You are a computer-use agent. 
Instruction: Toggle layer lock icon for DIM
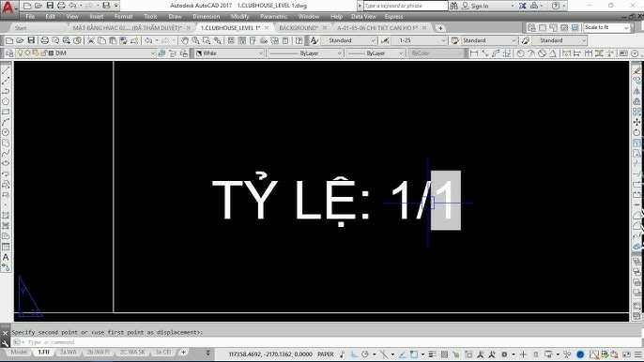pyautogui.click(x=43, y=53)
